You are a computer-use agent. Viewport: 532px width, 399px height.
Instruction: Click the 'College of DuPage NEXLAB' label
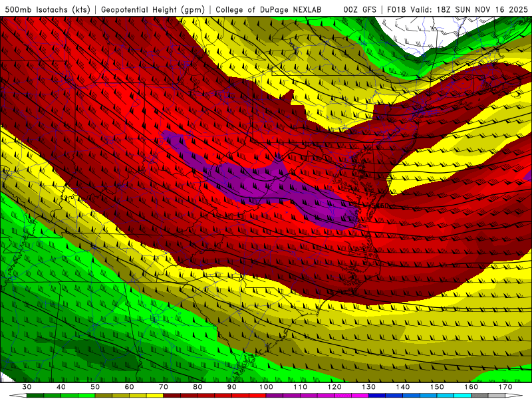(269, 9)
